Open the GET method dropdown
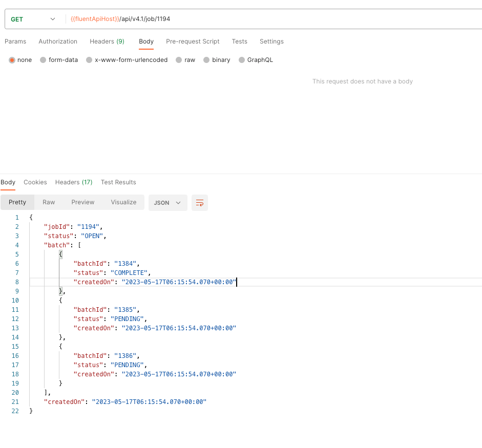 (33, 19)
